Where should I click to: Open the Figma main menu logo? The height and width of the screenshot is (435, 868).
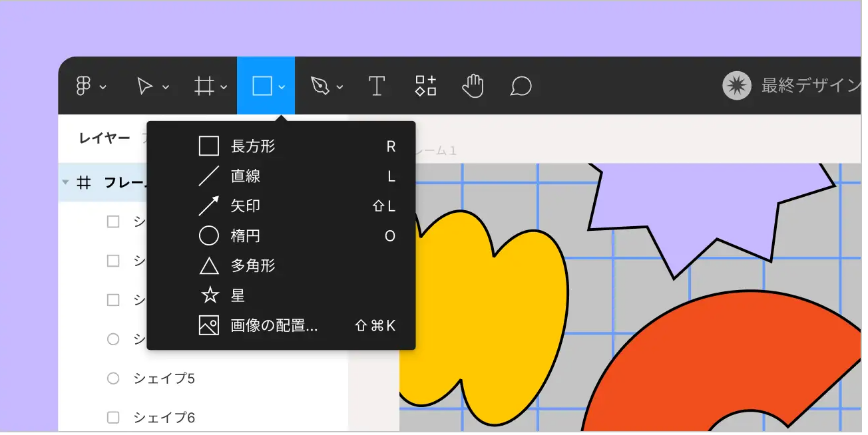coord(83,86)
